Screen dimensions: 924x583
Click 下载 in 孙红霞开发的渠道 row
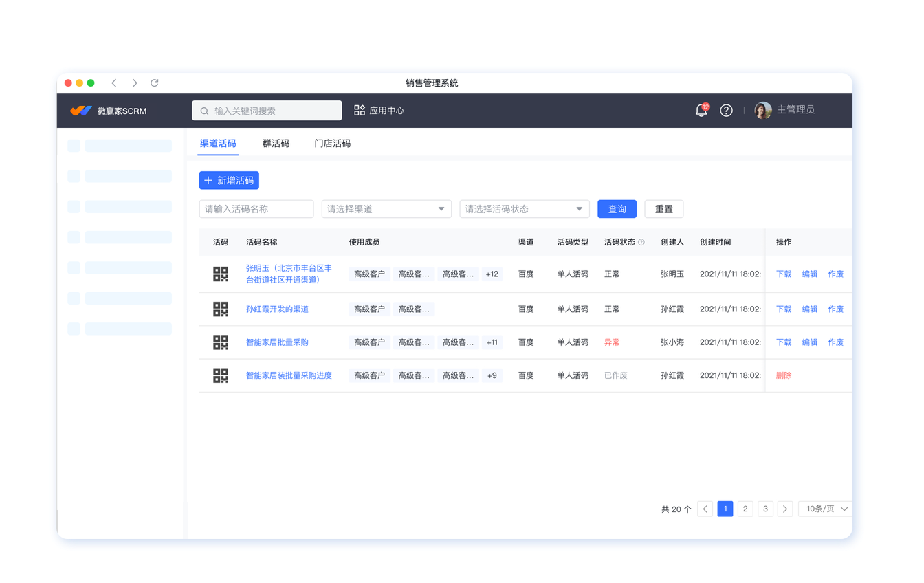point(784,309)
